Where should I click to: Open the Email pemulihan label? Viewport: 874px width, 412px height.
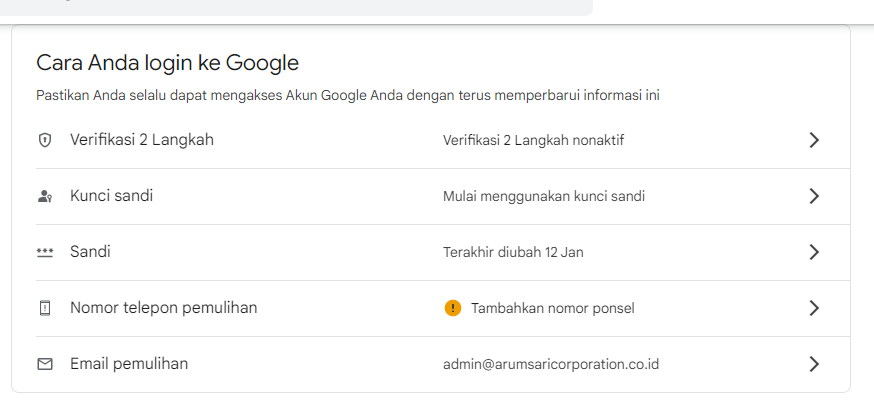[129, 364]
